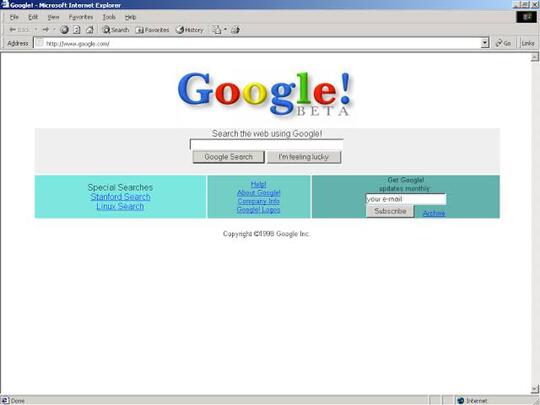Viewport: 540px width, 405px height.
Task: Go to the home page icon
Action: coord(90,30)
